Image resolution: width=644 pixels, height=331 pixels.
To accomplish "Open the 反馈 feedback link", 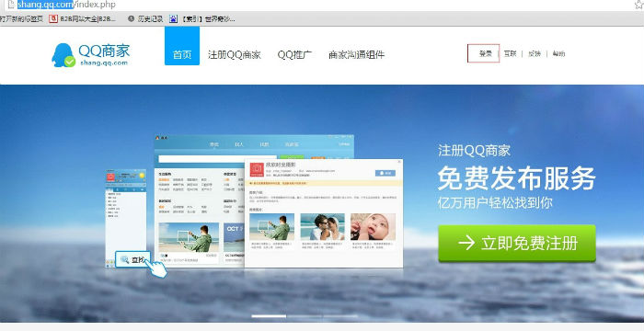I will [x=535, y=53].
